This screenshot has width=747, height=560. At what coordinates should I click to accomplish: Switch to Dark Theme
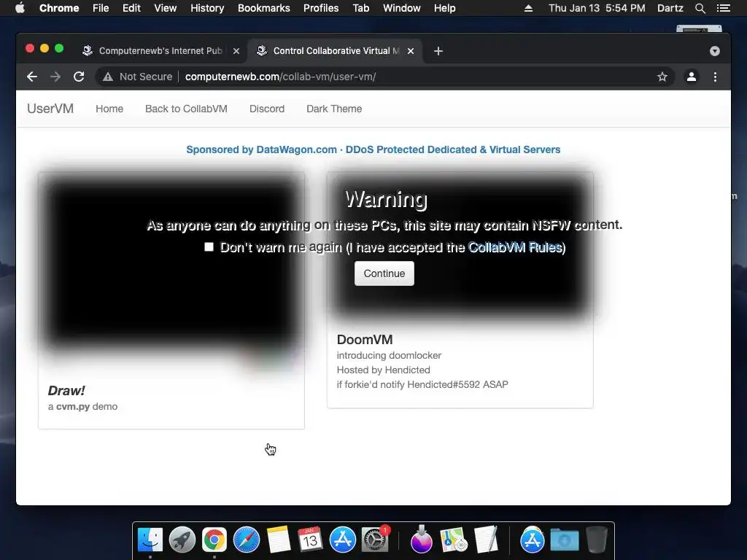click(x=334, y=109)
